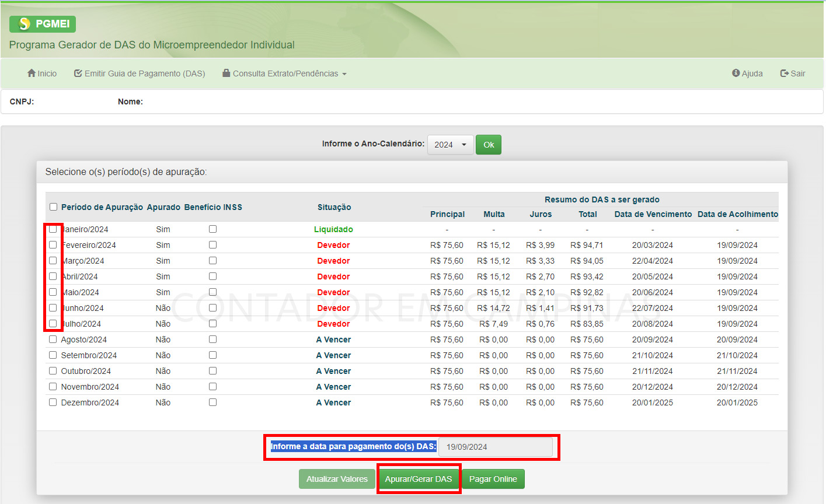The height and width of the screenshot is (504, 826).
Task: Open the Ano-Calendário 2024 dropdown
Action: (x=450, y=145)
